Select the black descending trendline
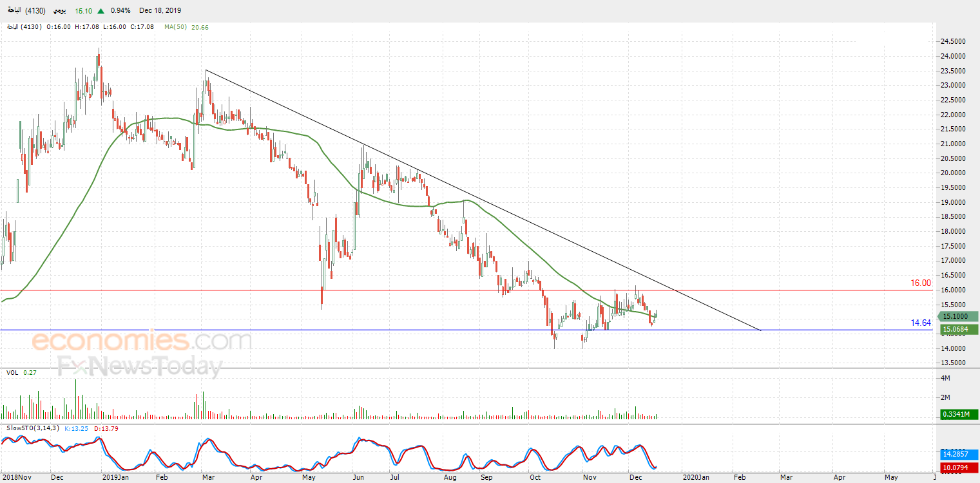Screen dimensions: 980x483 [x=483, y=200]
